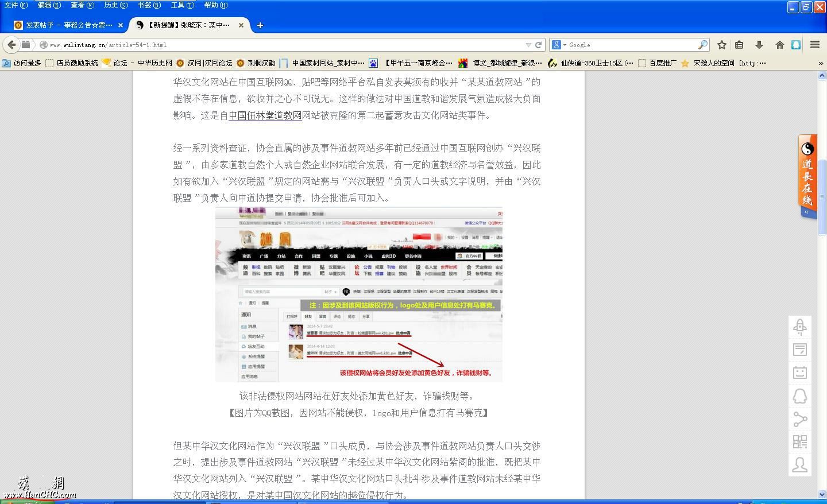Go to homepage using the home icon
827x504 pixels.
point(779,45)
